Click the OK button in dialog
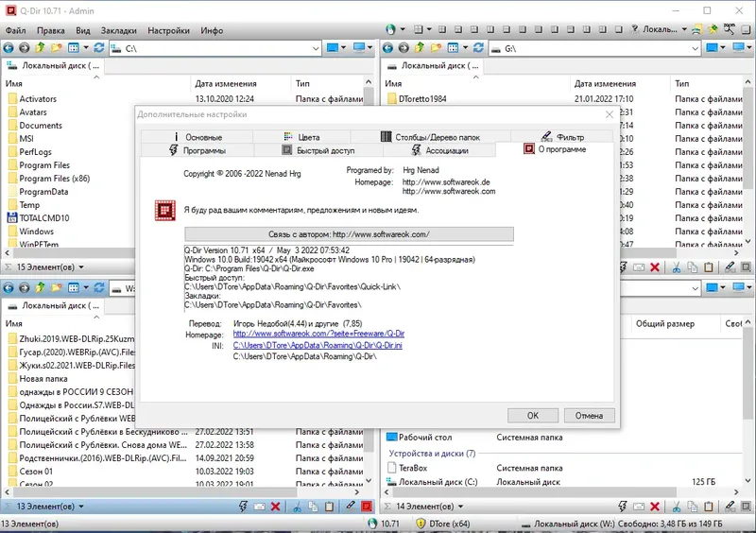This screenshot has width=756, height=533. click(x=533, y=415)
